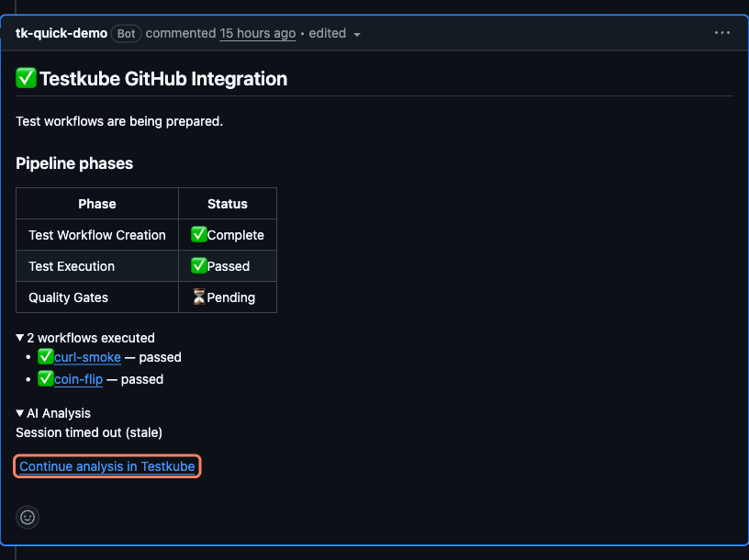Viewport: 749px width, 560px height.
Task: Select the Test Execution cell
Action: [97, 266]
